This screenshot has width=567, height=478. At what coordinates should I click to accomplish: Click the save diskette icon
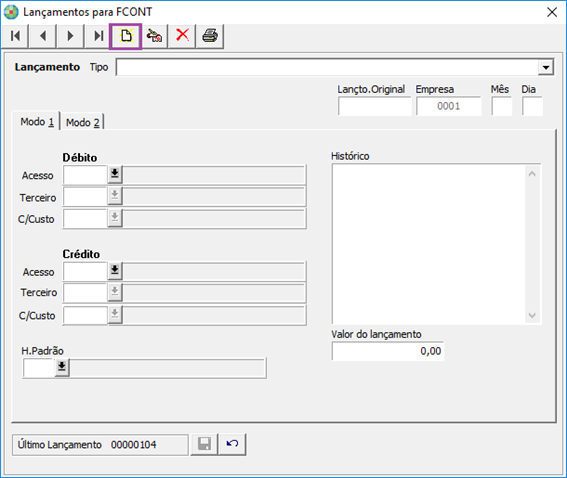[204, 444]
